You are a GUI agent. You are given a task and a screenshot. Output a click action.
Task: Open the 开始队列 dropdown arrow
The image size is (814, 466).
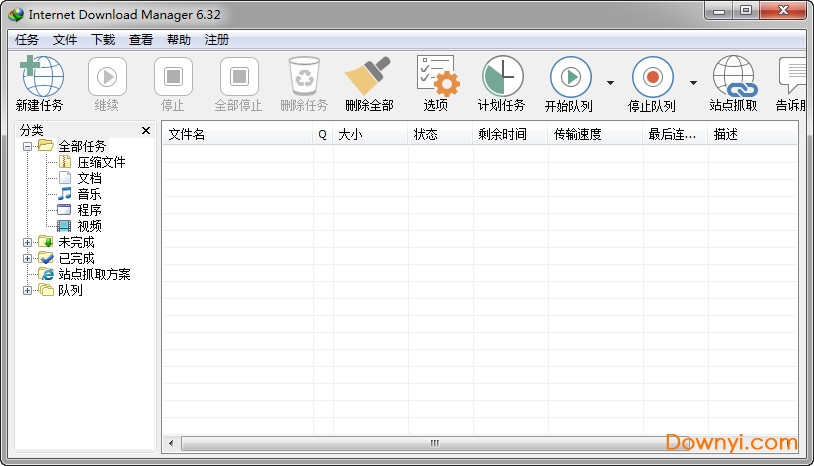[610, 83]
